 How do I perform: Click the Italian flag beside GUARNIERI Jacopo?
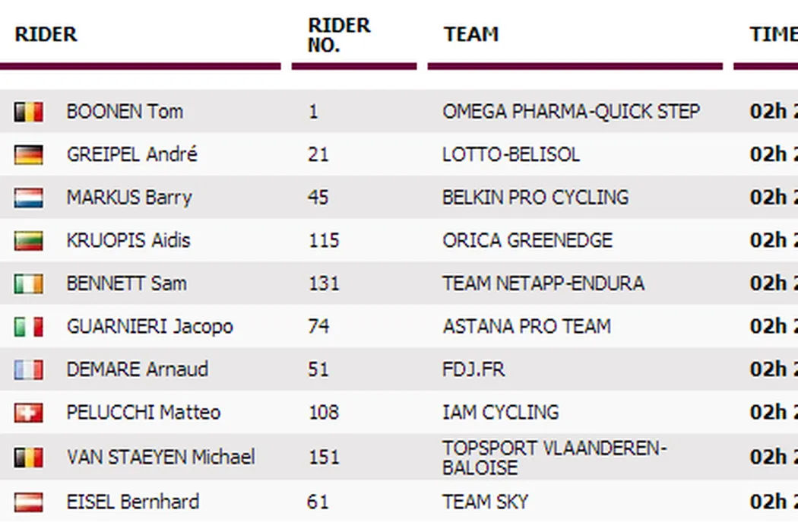coord(28,327)
